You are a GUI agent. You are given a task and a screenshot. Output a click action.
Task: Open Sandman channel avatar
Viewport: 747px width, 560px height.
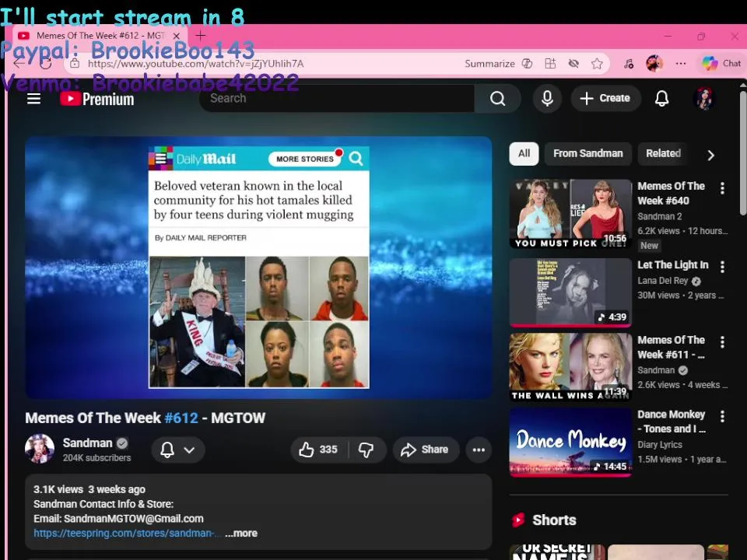click(40, 449)
